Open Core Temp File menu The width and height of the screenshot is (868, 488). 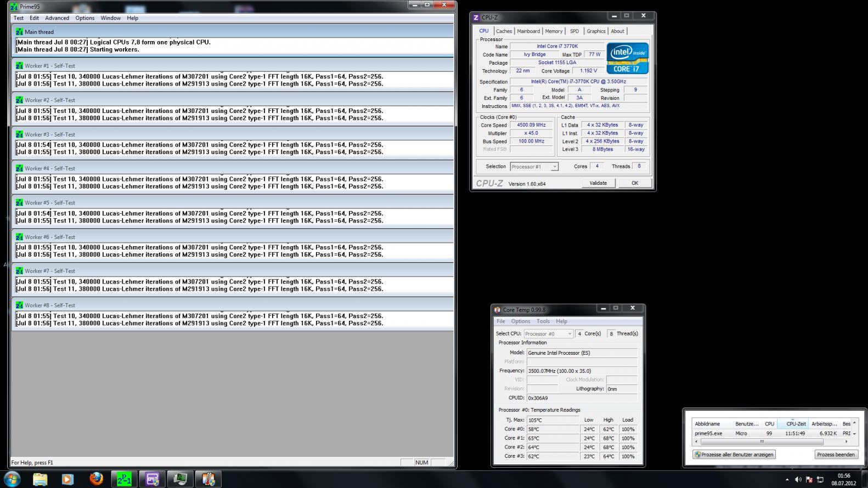(500, 321)
